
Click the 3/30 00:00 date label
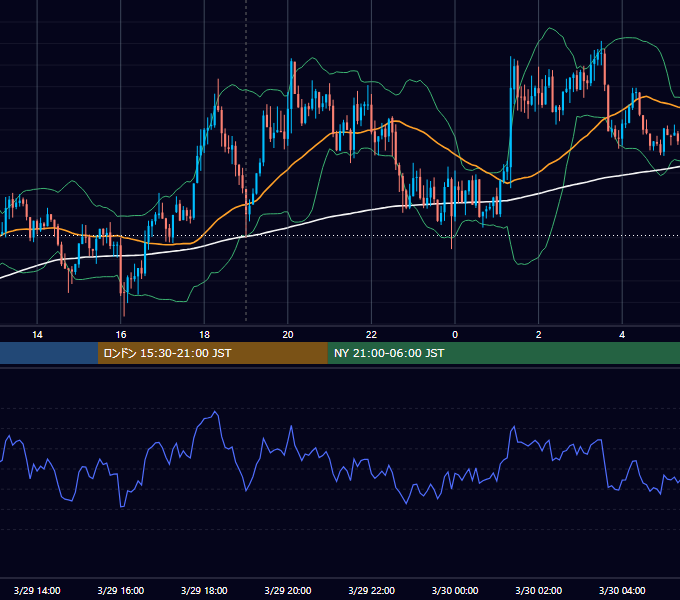455,590
